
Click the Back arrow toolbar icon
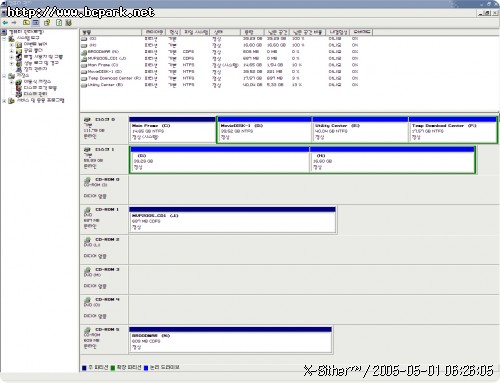point(5,23)
